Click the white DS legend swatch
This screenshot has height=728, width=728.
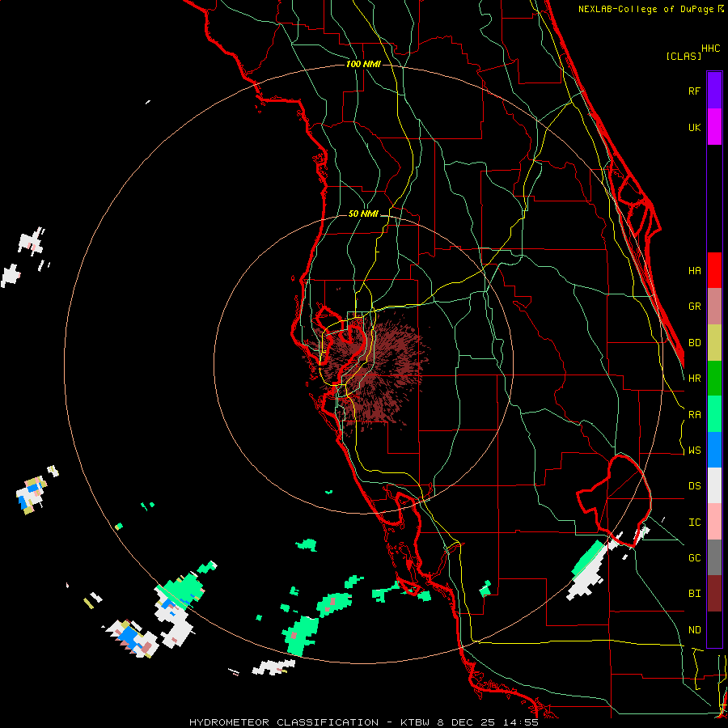714,485
